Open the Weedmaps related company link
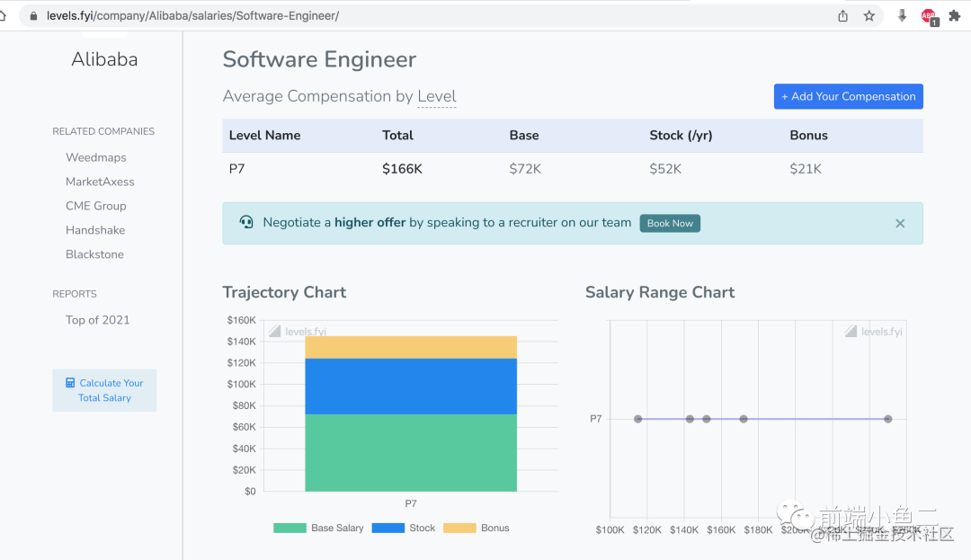This screenshot has height=560, width=971. coord(96,158)
